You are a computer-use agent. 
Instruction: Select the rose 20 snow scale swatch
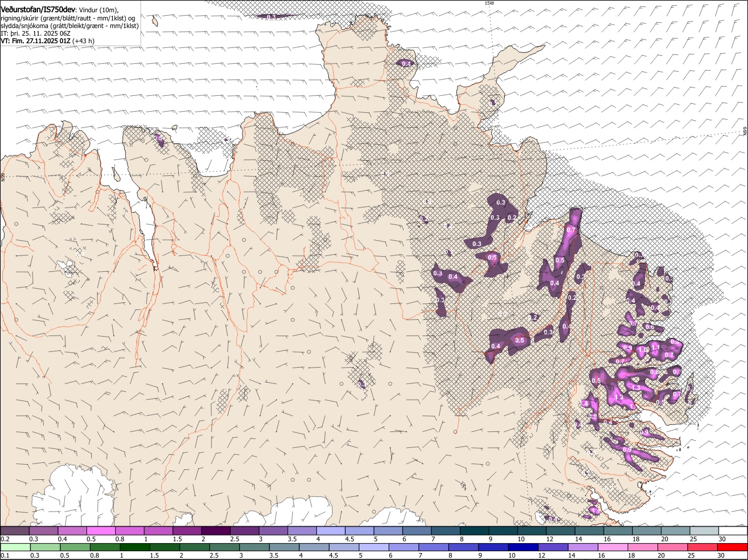(673, 547)
